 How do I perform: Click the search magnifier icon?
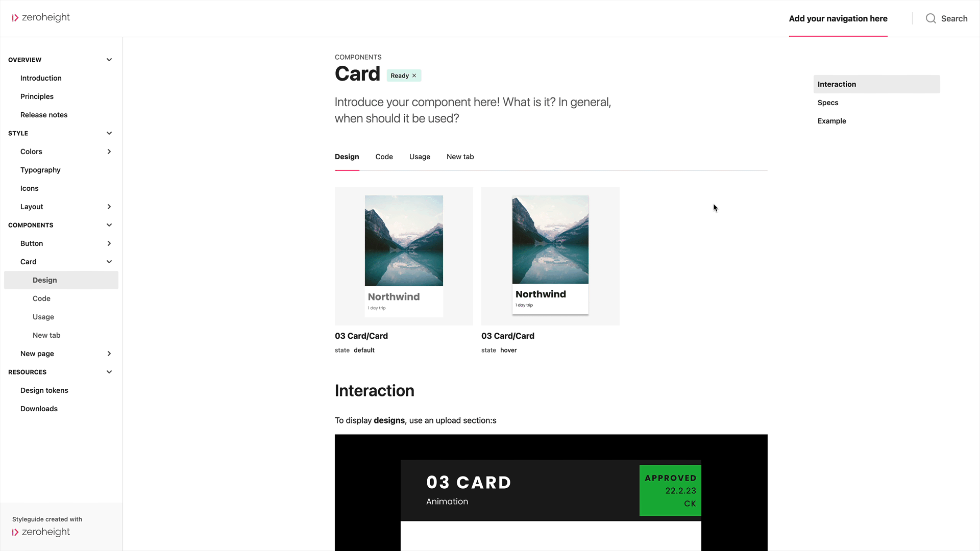[x=930, y=18]
